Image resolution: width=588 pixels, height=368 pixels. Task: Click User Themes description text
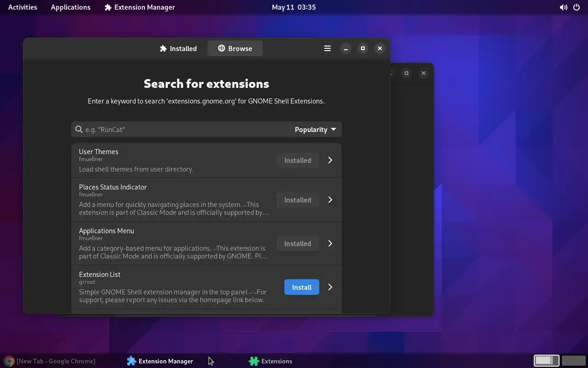point(136,169)
